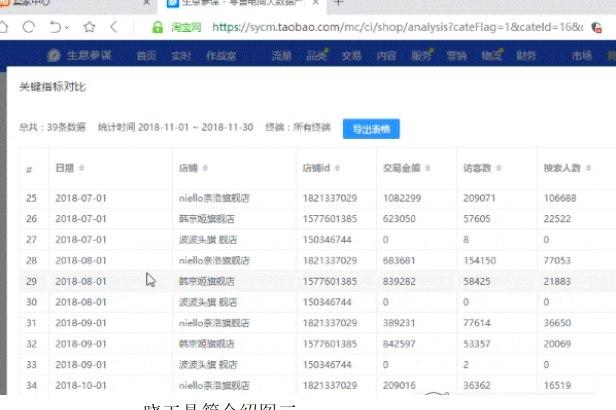
Task: Click date 2018-10-01 in row 34
Action: coord(81,385)
